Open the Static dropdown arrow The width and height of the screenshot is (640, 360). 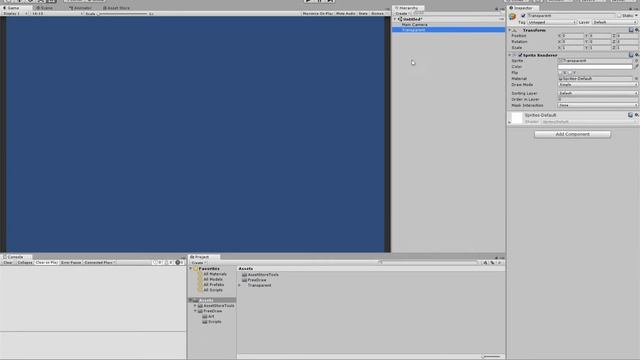click(636, 16)
